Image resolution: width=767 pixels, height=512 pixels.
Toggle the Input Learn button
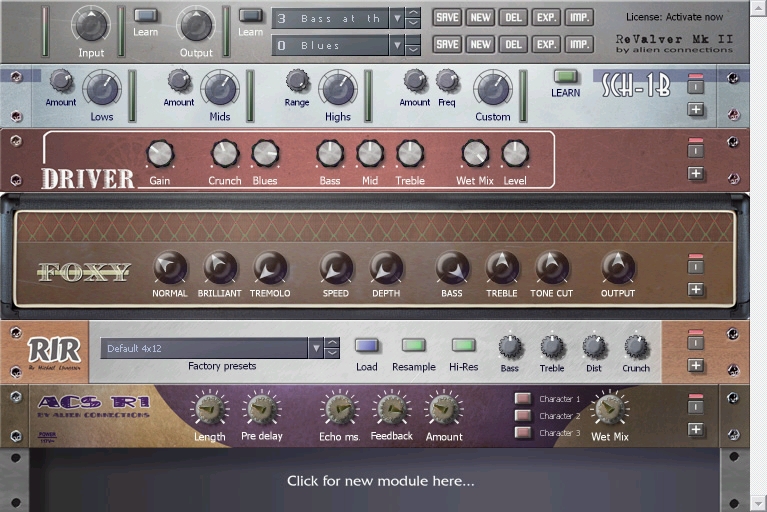tap(146, 15)
